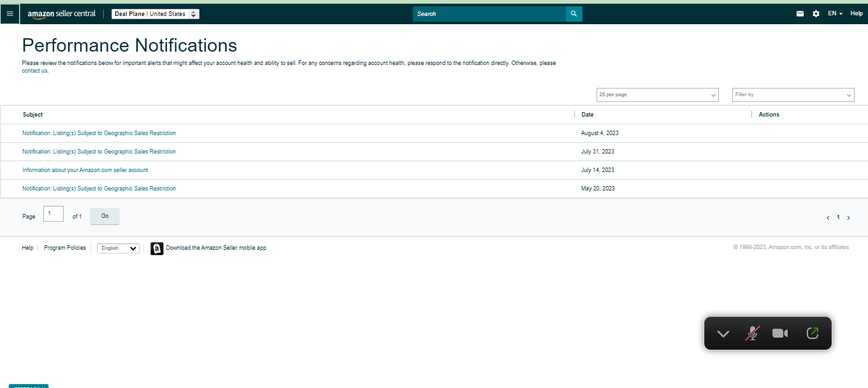Open the May 20, 2023 notification
The image size is (868, 388).
99,189
